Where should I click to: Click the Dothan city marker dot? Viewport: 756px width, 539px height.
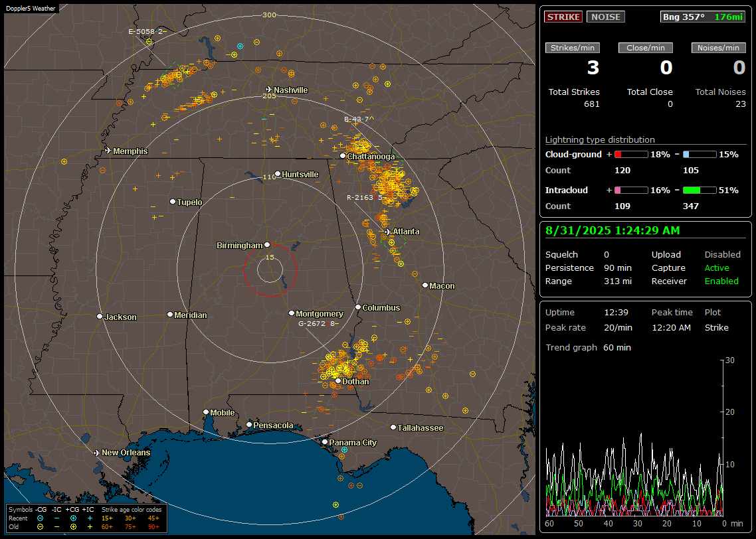(x=338, y=380)
